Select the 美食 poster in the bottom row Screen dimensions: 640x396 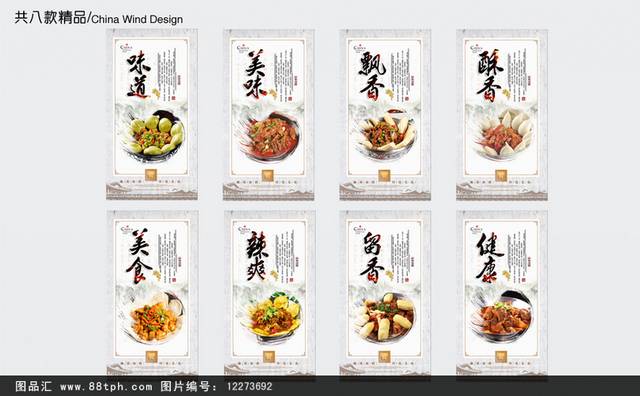coord(153,293)
